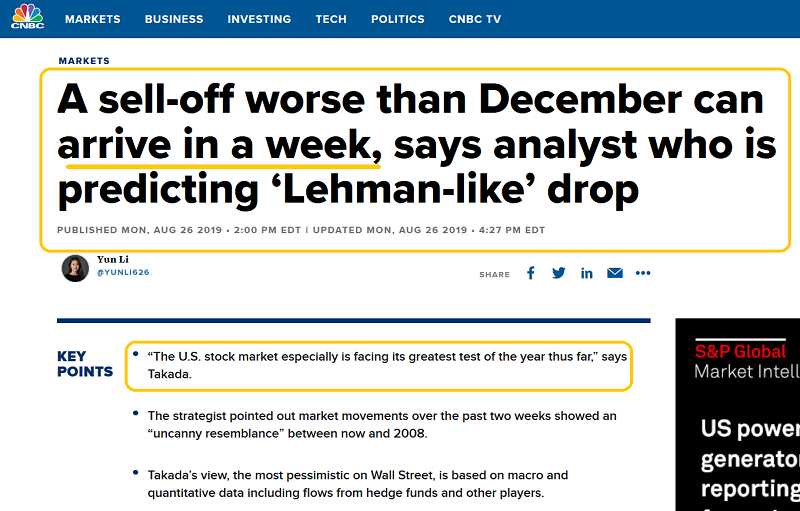Navigate to the Politics section
The image size is (800, 511).
tap(400, 19)
